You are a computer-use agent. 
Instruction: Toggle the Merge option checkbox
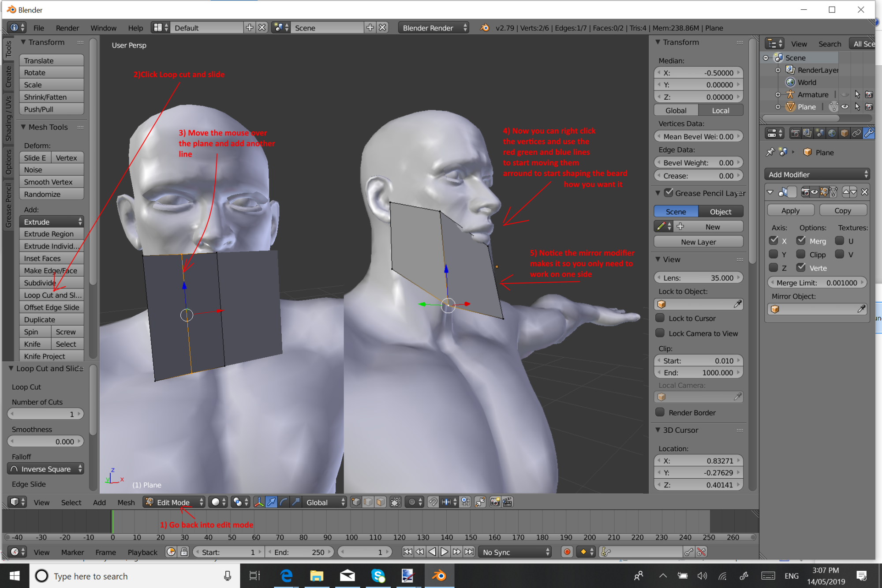[x=801, y=240]
